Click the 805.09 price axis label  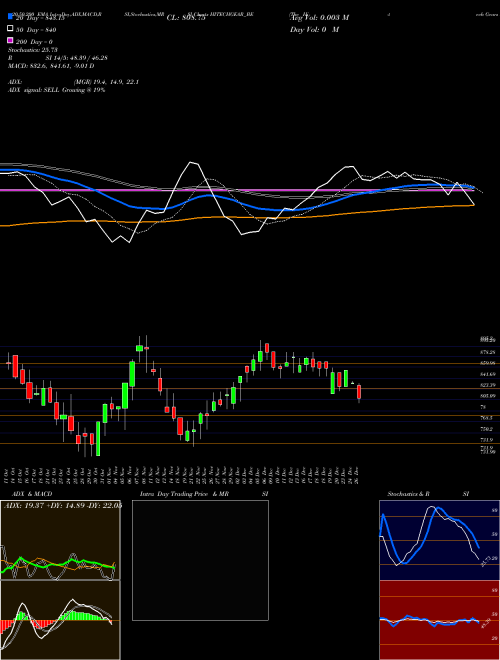click(x=488, y=396)
